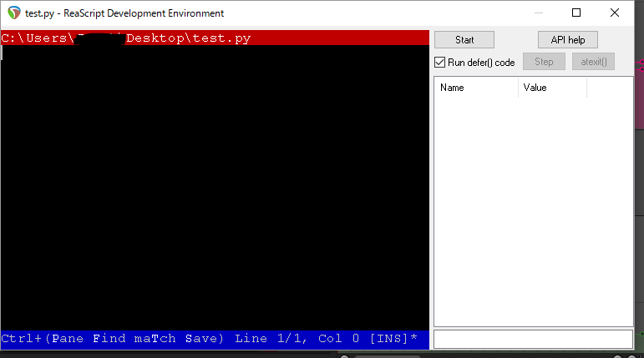This screenshot has height=358, width=644.
Task: Minimize the ReaScript window
Action: click(x=539, y=13)
